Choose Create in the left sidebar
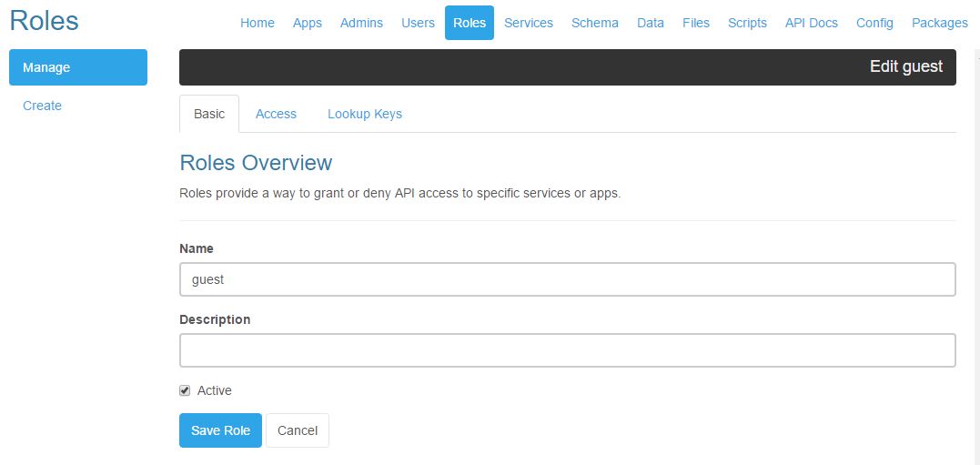980x465 pixels. click(43, 106)
